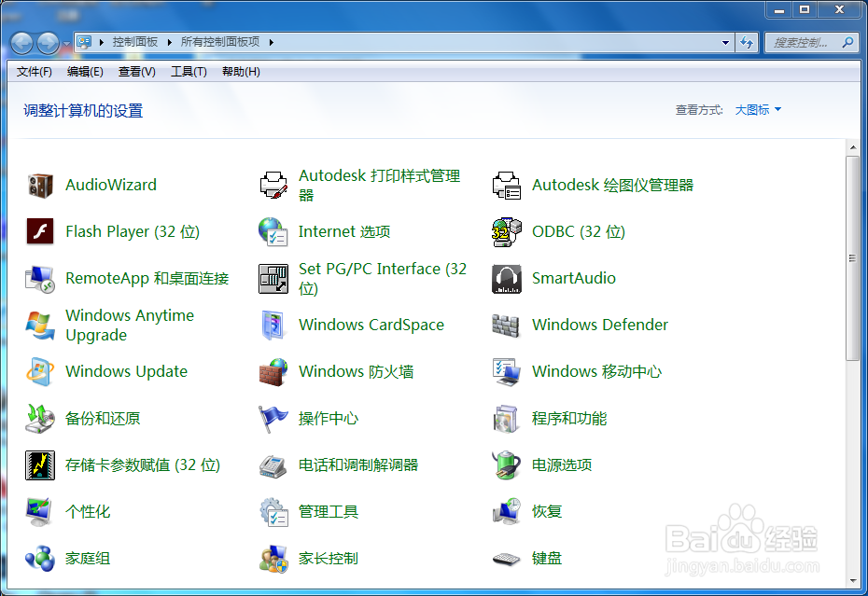Expand arrow after 所有控制面板项 breadcrumb
The image size is (868, 596).
[272, 42]
